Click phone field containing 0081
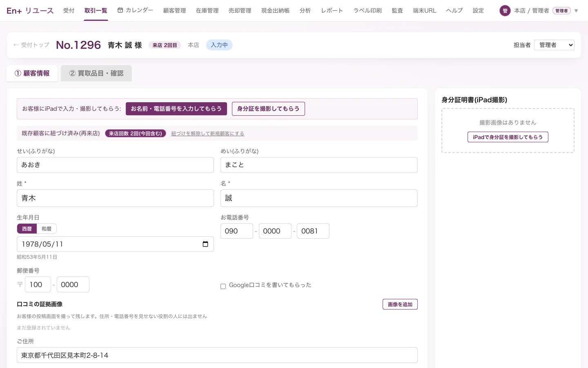588x368 pixels. tap(313, 231)
